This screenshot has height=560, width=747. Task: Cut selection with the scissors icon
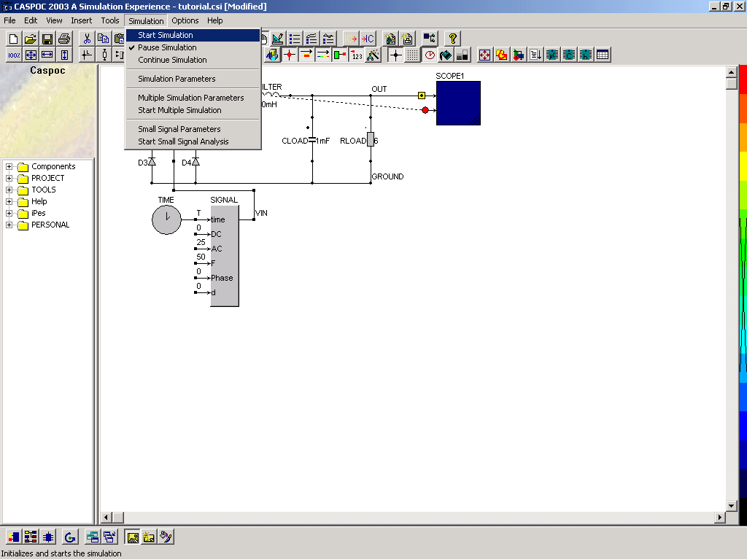tap(87, 39)
